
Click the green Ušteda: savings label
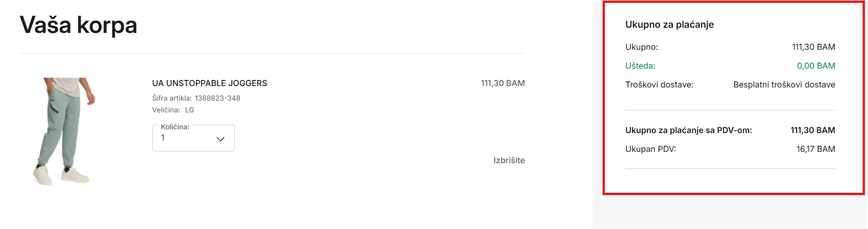(x=640, y=66)
